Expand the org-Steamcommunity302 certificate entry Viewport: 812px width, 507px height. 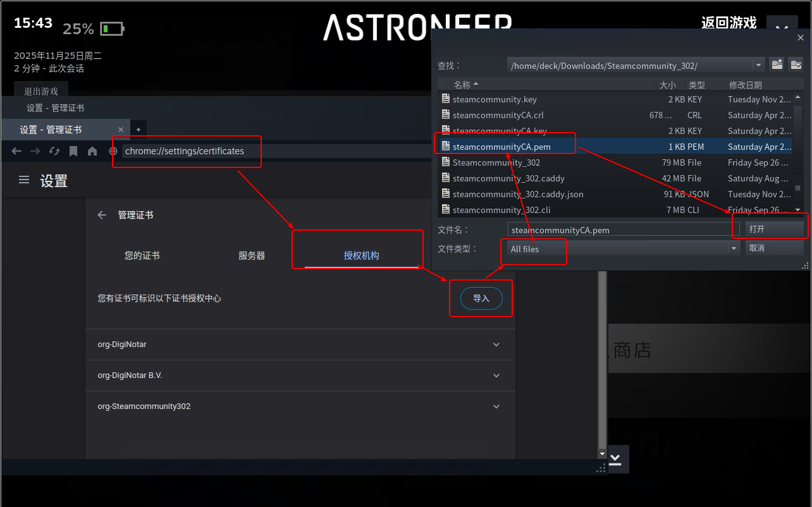(496, 406)
